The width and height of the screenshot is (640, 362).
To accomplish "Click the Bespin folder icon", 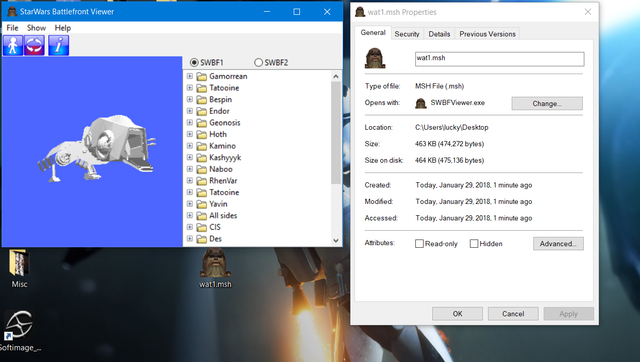I will [x=201, y=100].
